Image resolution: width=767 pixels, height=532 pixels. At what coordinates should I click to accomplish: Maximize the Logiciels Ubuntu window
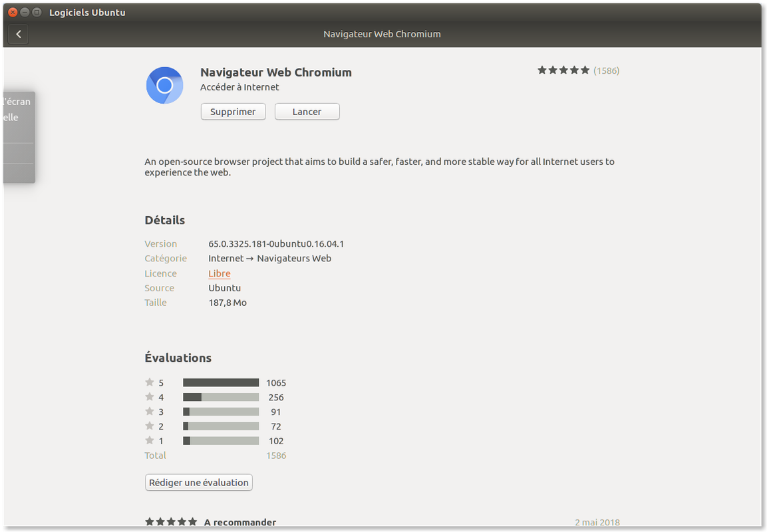tap(37, 12)
